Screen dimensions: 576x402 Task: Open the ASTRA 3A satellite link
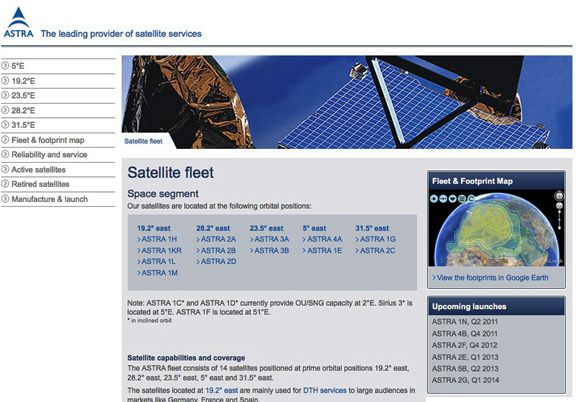(270, 239)
